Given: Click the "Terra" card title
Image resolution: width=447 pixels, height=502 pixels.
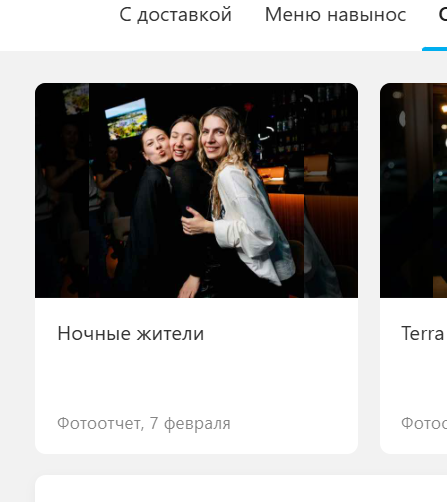Looking at the screenshot, I should [423, 333].
